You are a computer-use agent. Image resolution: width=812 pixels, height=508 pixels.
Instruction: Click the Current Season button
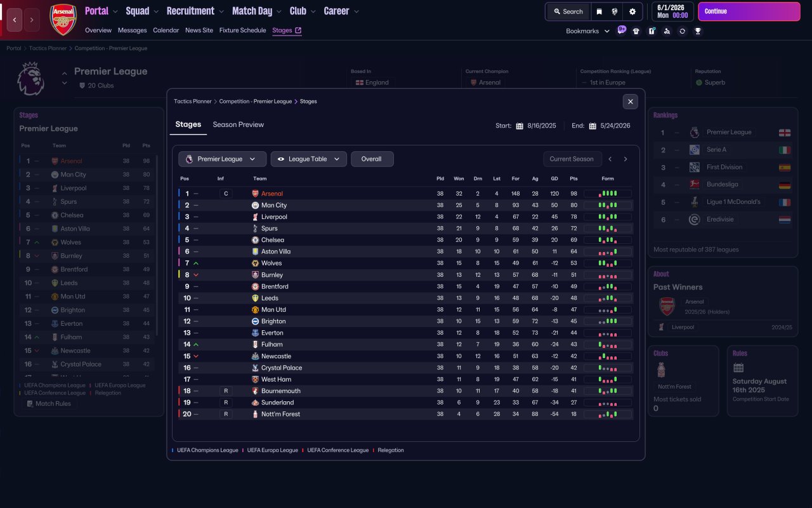click(x=572, y=159)
